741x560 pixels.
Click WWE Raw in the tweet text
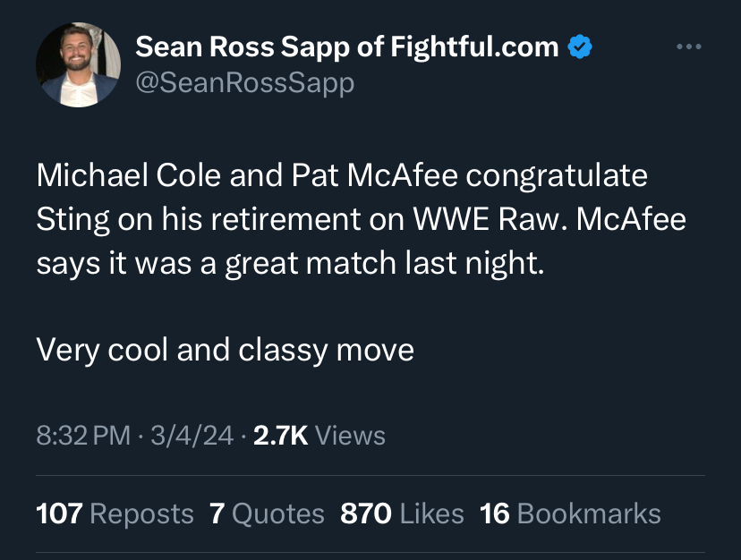tap(490, 219)
